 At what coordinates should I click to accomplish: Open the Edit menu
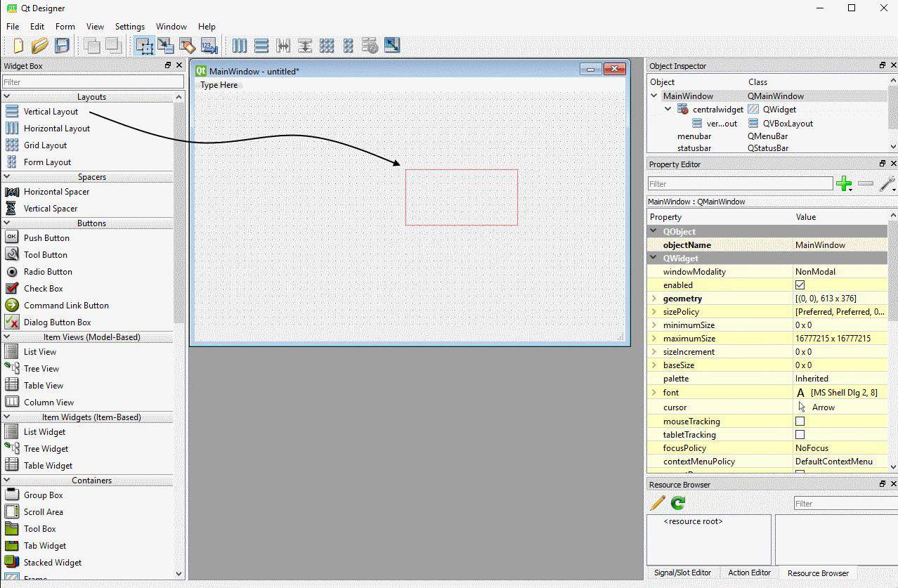(x=37, y=27)
